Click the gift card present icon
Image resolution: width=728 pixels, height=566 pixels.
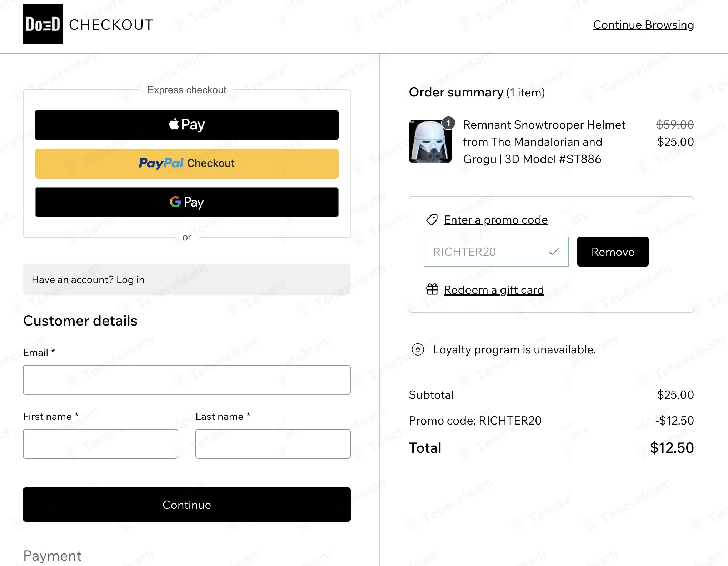pyautogui.click(x=432, y=289)
